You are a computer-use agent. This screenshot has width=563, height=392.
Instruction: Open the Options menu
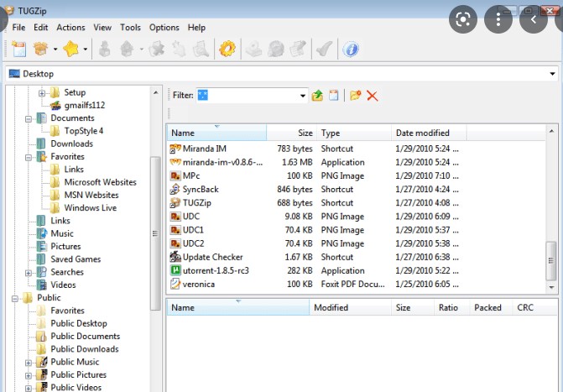click(x=164, y=28)
